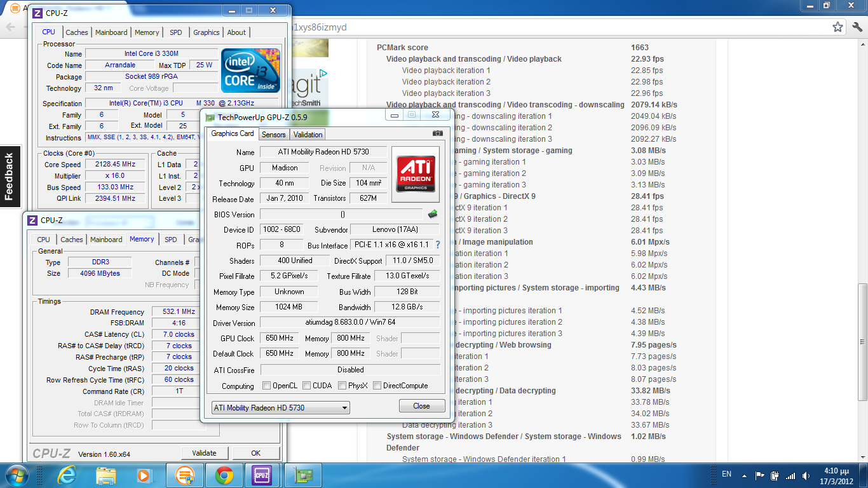The image size is (868, 488).
Task: Open SPD tab in top CPU-Z window
Action: tap(176, 32)
